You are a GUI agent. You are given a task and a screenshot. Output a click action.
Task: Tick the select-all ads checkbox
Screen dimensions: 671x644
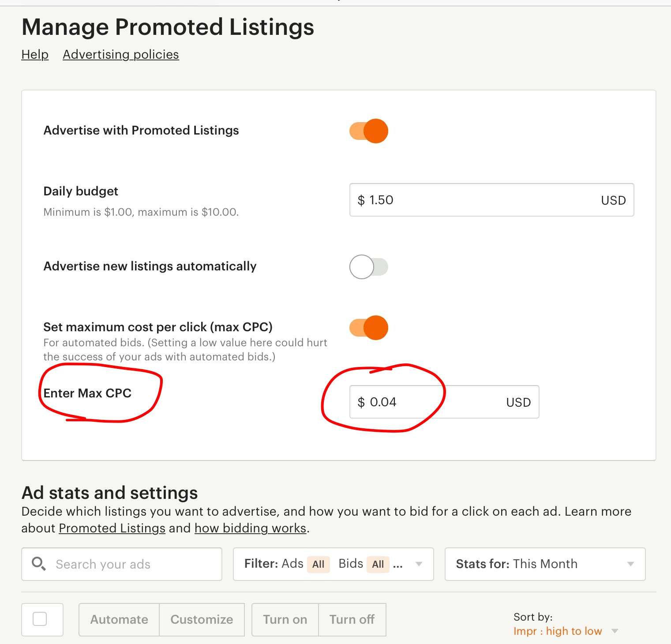pyautogui.click(x=40, y=619)
